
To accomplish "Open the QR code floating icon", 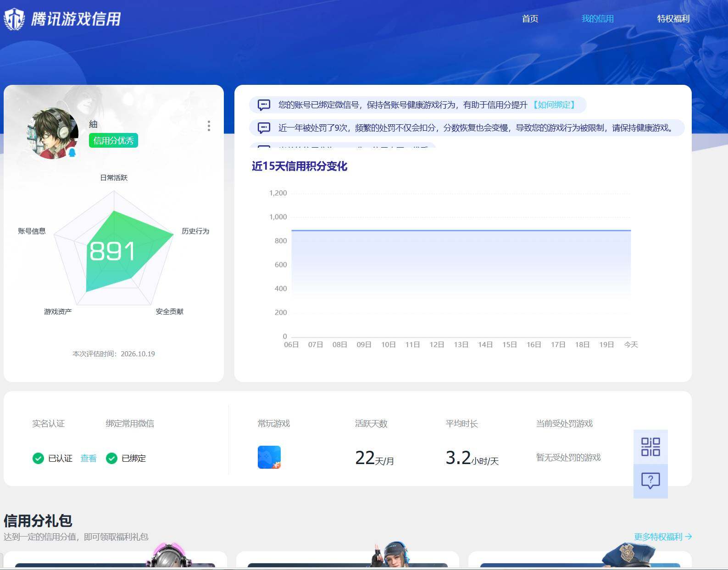I will 650,447.
